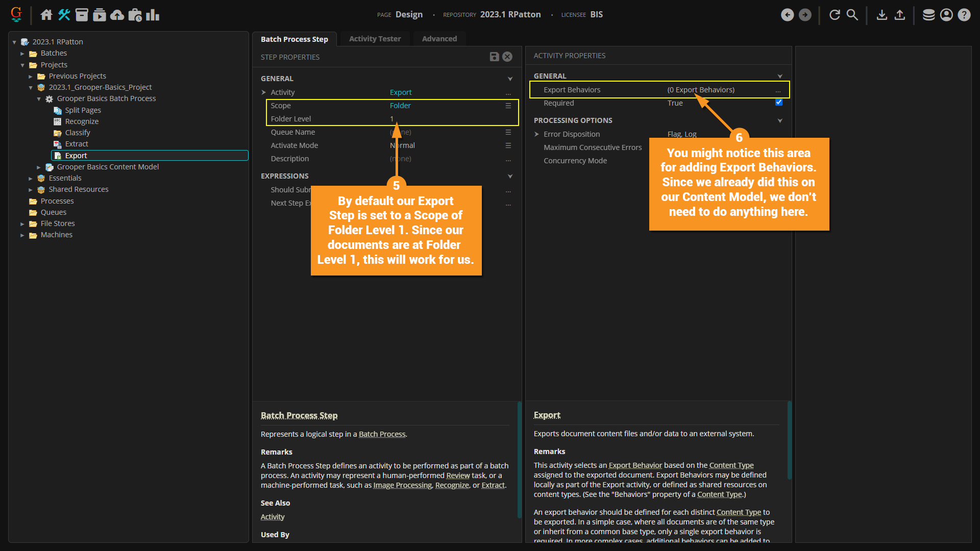The width and height of the screenshot is (980, 551).
Task: Open the Batch Process link in description
Action: point(382,434)
